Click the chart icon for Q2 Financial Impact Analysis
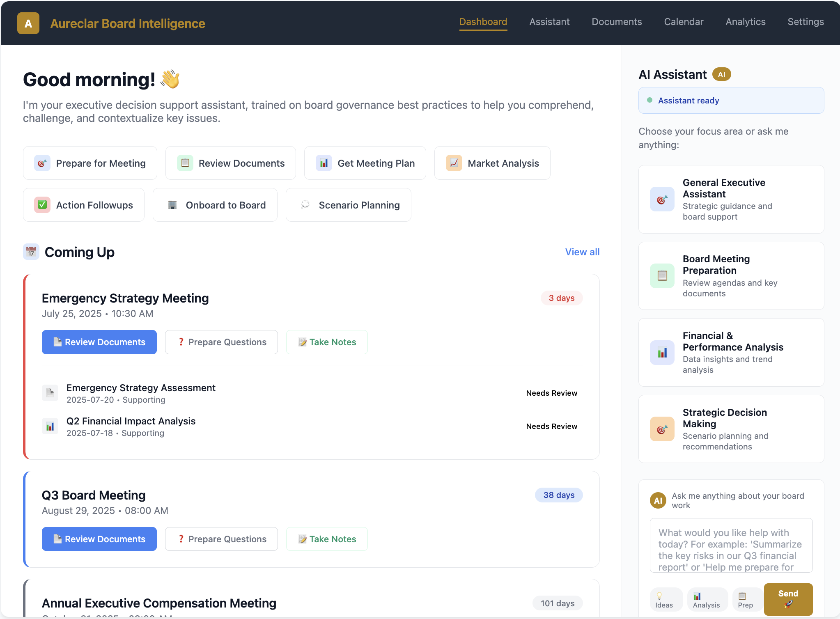 pos(50,426)
